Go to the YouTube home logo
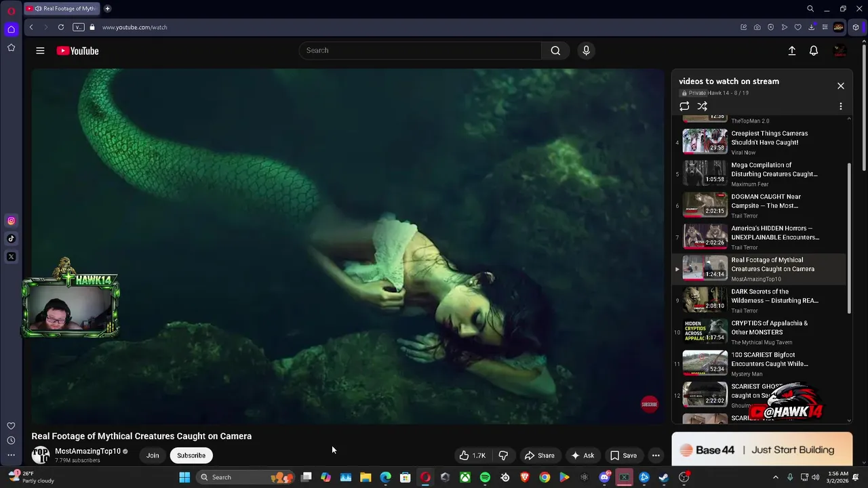 pyautogui.click(x=77, y=51)
